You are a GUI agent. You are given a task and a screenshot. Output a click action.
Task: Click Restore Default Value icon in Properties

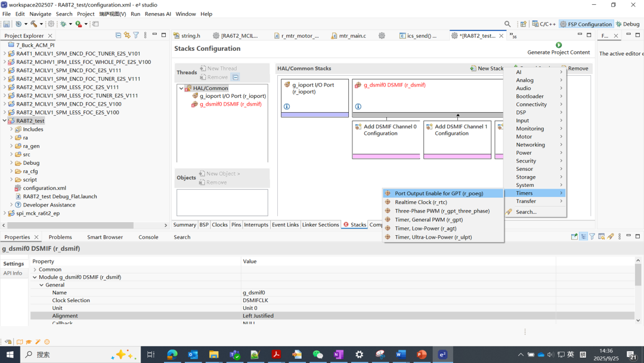pos(601,236)
